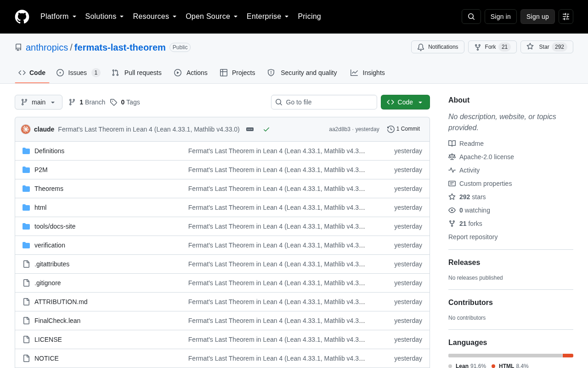588x368 pixels.
Task: Open the green Code dropdown
Action: click(x=405, y=102)
